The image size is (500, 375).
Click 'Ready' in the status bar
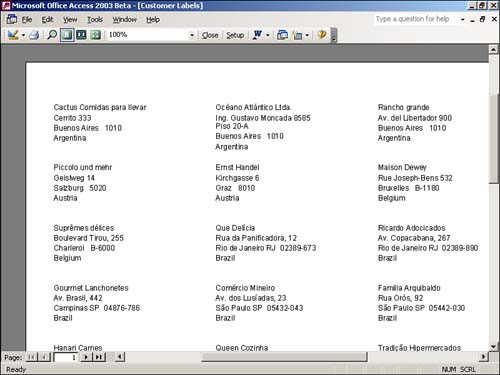pyautogui.click(x=16, y=369)
